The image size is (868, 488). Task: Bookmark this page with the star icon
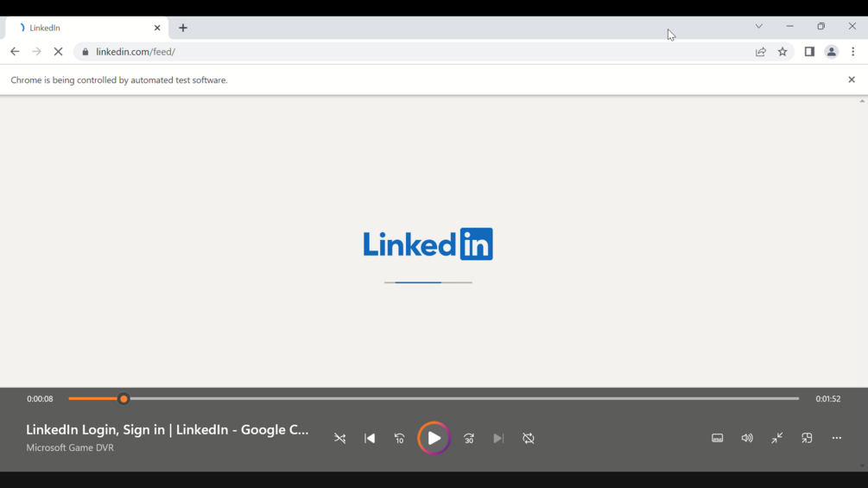pyautogui.click(x=782, y=52)
